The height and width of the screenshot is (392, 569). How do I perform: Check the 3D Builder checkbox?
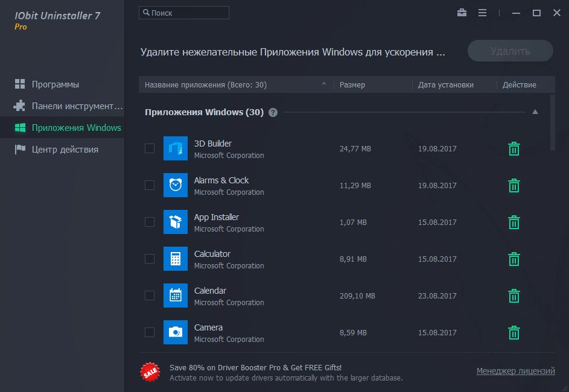click(150, 148)
